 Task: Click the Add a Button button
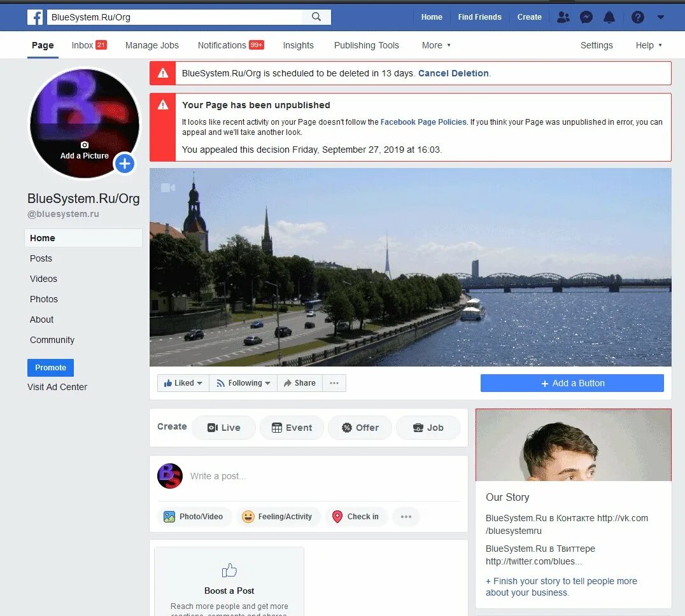[572, 383]
